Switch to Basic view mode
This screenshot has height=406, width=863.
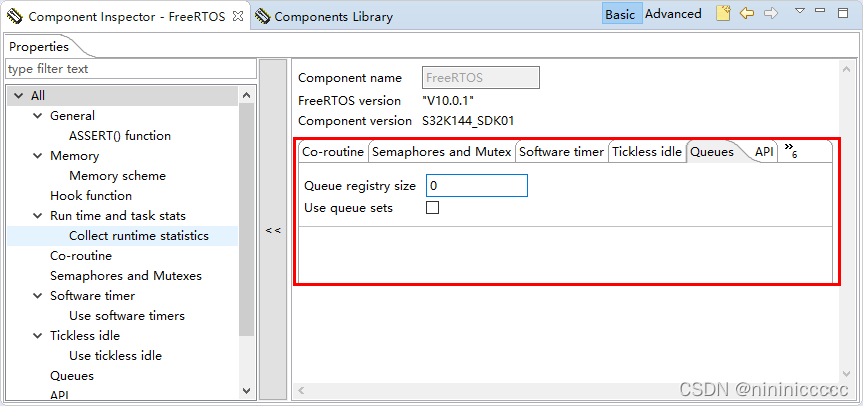pos(620,14)
